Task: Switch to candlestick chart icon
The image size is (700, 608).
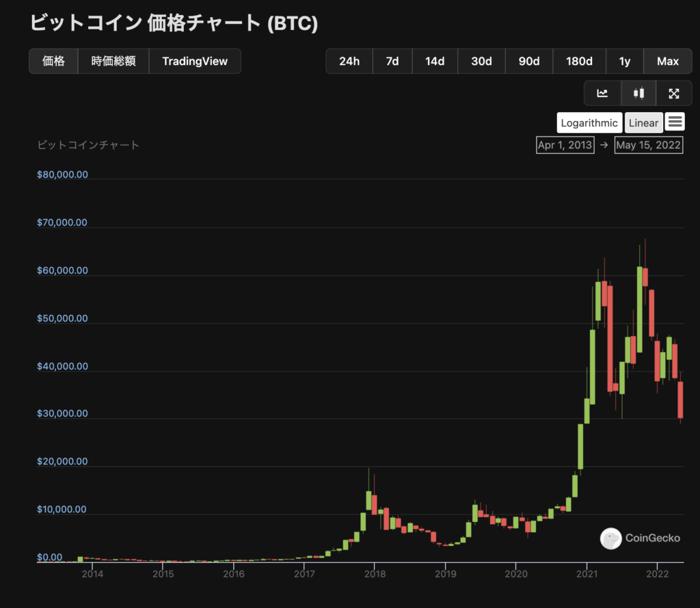Action: coord(638,93)
